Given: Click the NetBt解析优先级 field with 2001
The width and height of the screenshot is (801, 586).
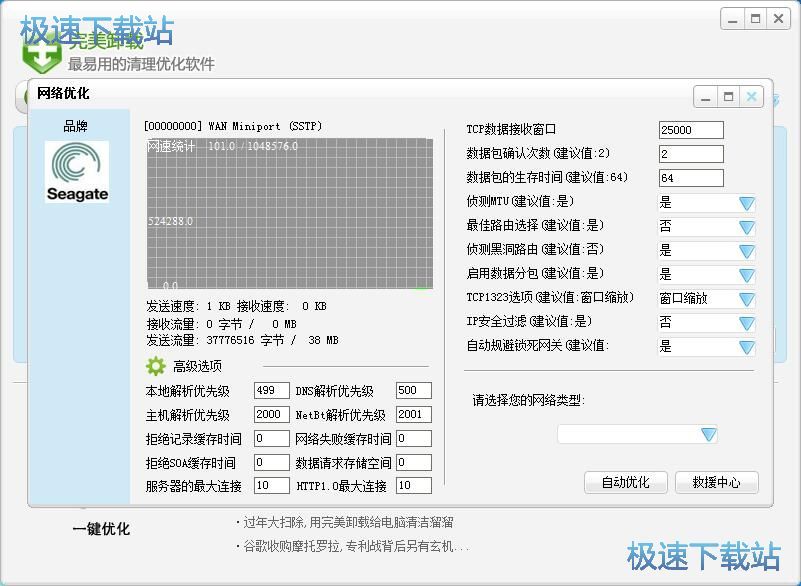Looking at the screenshot, I should pyautogui.click(x=414, y=414).
